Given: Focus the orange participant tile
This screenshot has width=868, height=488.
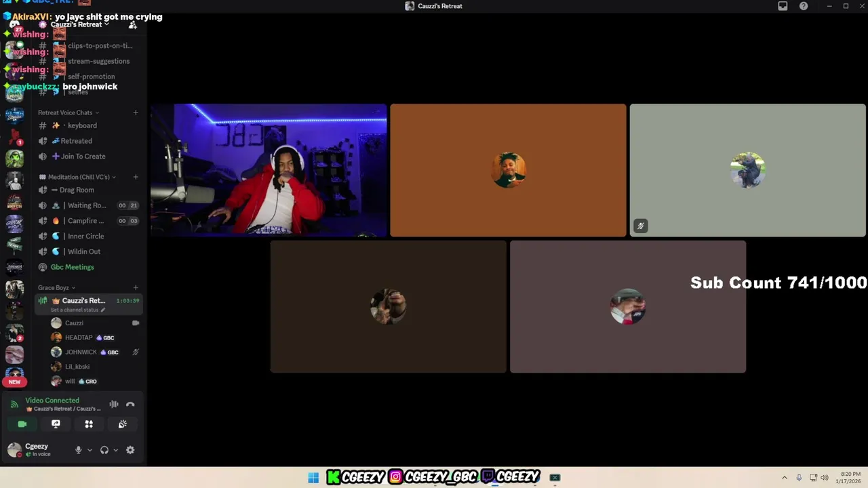Looking at the screenshot, I should point(508,170).
